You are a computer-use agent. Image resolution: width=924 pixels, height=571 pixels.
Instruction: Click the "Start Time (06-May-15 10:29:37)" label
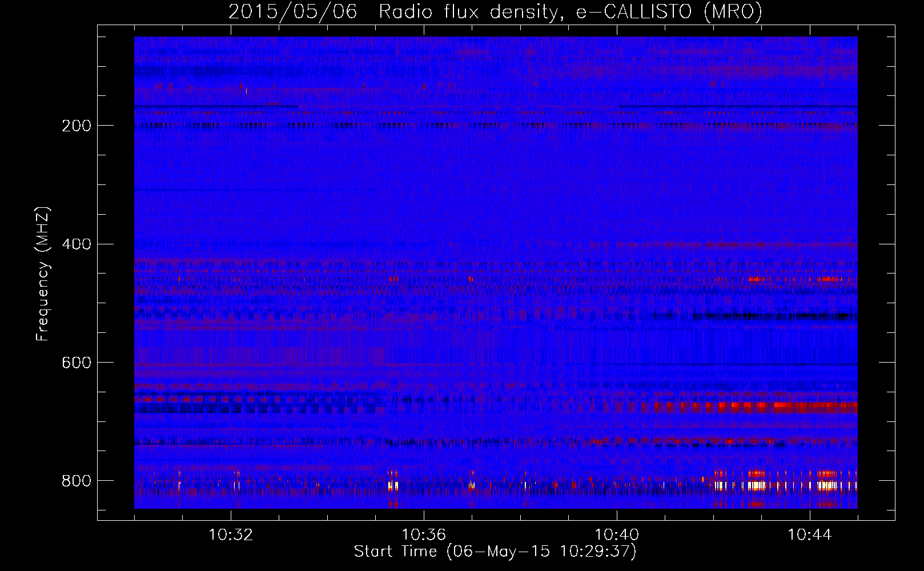(x=495, y=552)
